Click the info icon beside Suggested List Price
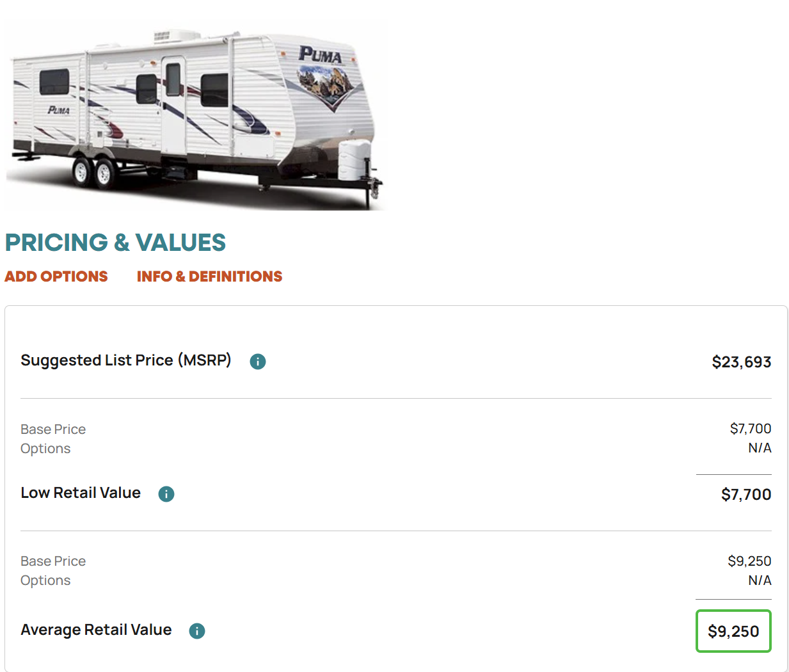Screen dimensions: 789x672 257,362
